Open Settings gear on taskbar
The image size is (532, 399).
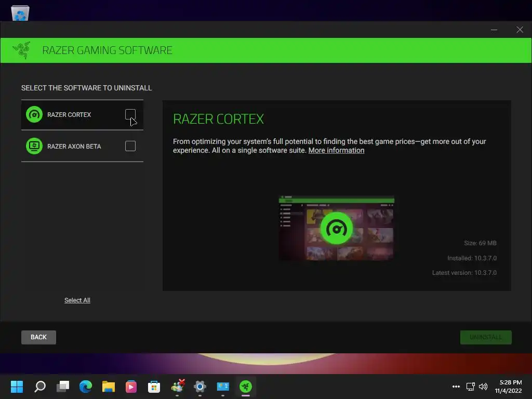tap(200, 387)
